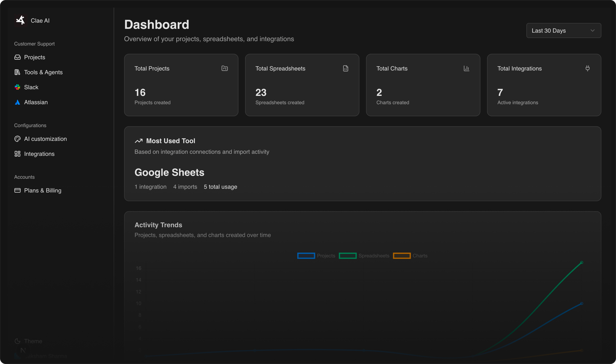The width and height of the screenshot is (616, 364).
Task: Click the Plans & Billing card icon
Action: point(17,190)
